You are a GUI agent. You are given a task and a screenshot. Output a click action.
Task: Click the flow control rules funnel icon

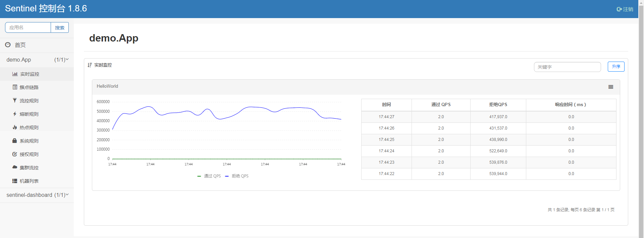[x=15, y=100]
